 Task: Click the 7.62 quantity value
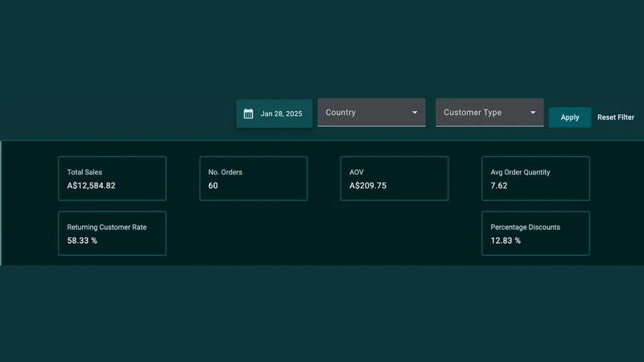click(x=498, y=186)
